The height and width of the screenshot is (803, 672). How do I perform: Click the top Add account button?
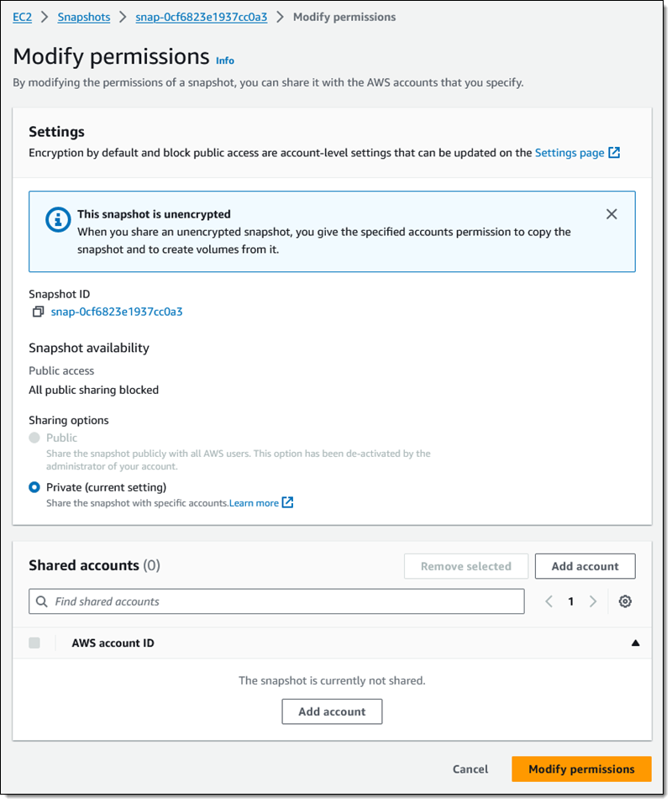coord(585,566)
